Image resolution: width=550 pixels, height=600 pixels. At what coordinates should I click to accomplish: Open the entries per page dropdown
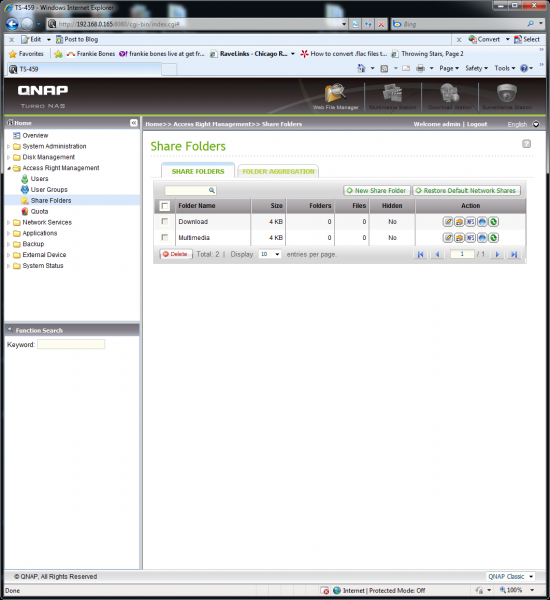270,254
